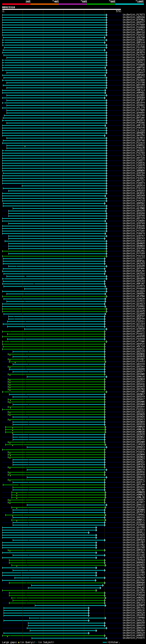Open hit UniRef100_B7FHB2
146x644 pixels.
(x=134, y=20)
